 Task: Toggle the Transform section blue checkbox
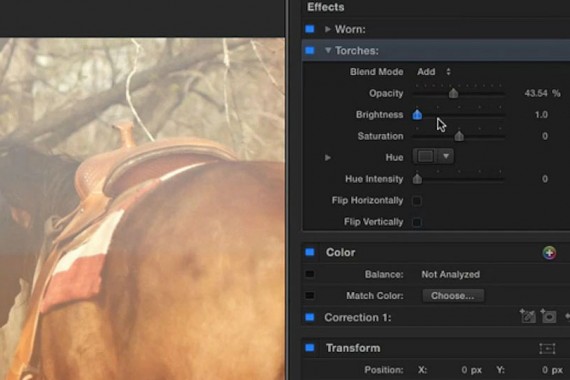coord(310,348)
